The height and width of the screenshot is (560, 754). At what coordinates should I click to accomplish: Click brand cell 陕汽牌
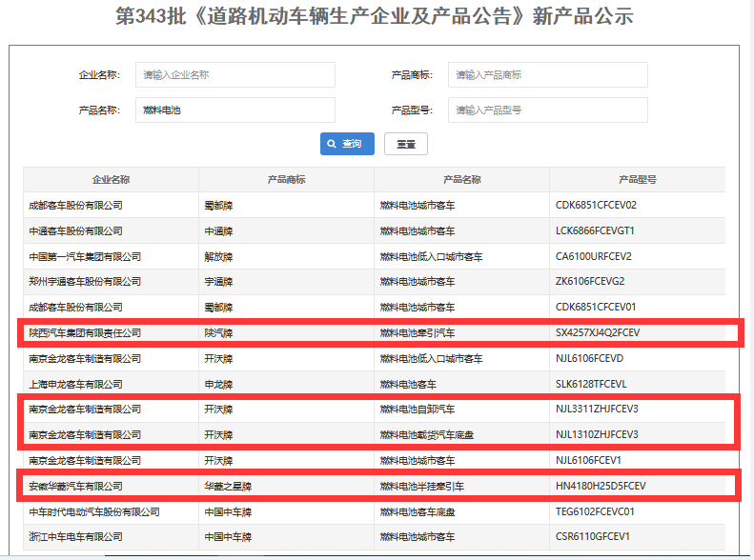pos(218,332)
